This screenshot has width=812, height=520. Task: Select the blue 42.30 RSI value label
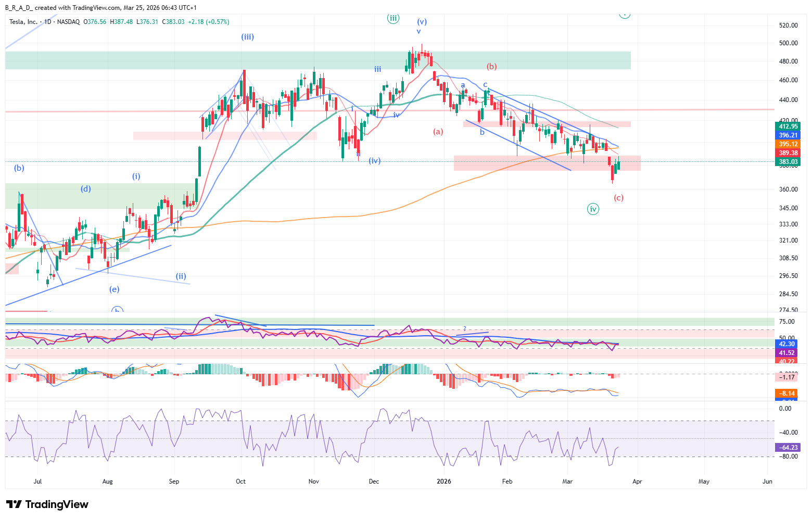tap(786, 344)
